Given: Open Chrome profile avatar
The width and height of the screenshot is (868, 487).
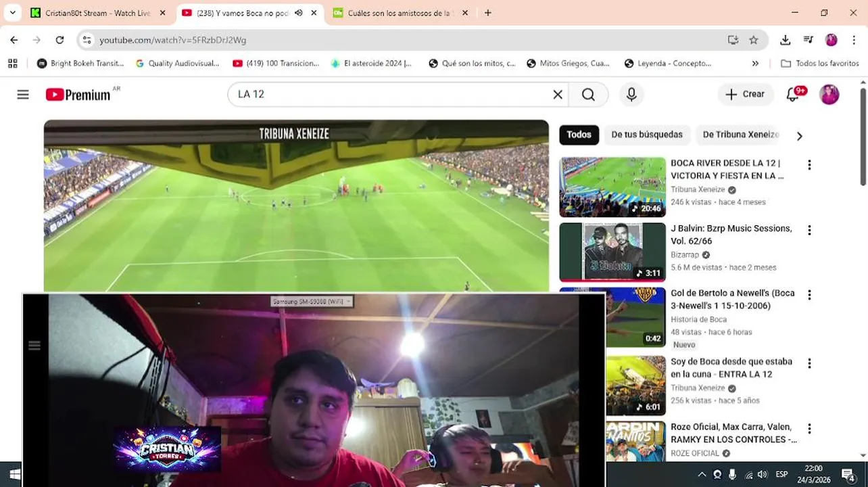Looking at the screenshot, I should 831,40.
